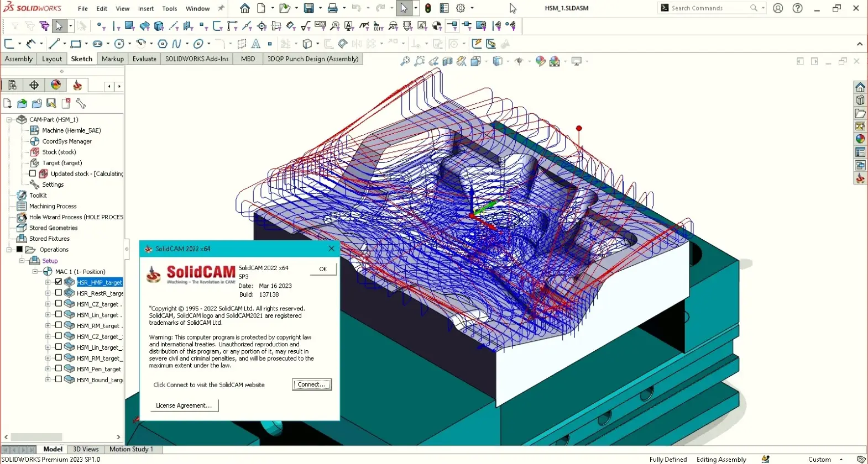Select the Spline sketch tool

(x=176, y=44)
